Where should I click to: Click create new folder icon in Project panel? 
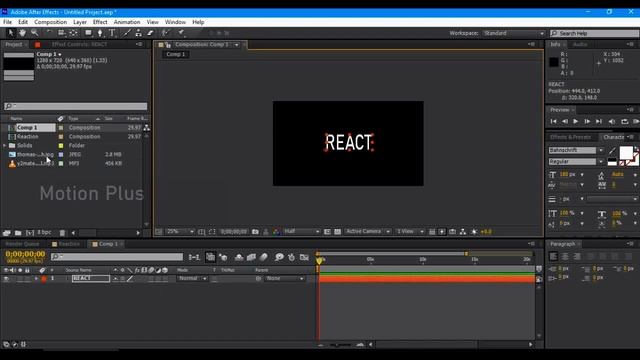18,233
